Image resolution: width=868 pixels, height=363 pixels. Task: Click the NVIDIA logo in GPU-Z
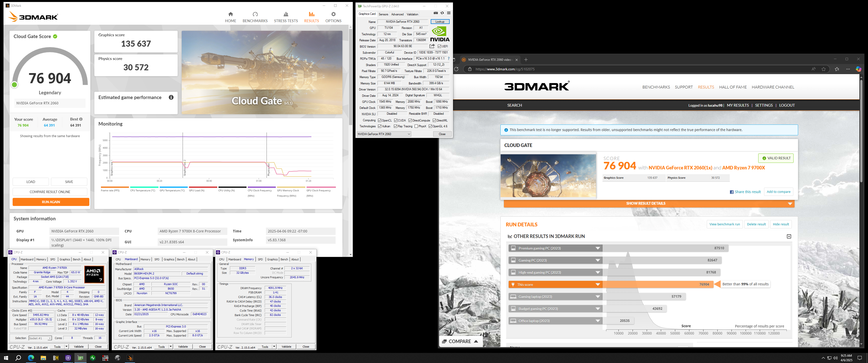pos(440,34)
